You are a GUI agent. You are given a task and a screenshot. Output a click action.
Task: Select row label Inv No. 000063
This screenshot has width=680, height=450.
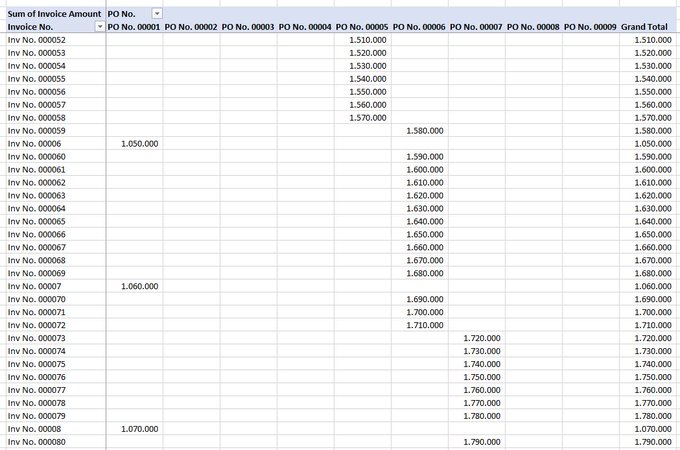pyautogui.click(x=36, y=196)
